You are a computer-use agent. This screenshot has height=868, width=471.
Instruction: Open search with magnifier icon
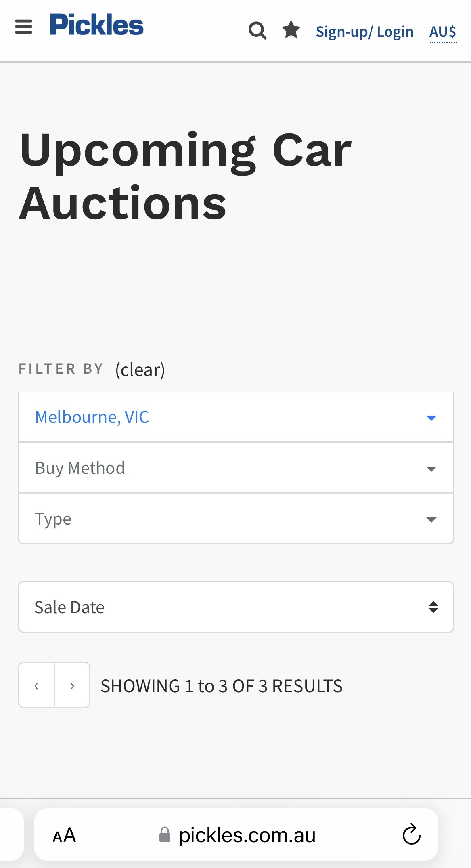click(x=257, y=30)
